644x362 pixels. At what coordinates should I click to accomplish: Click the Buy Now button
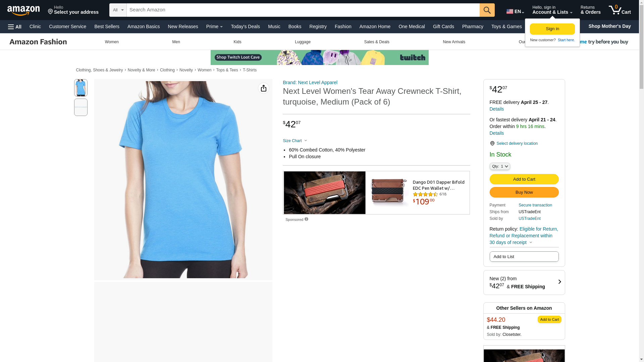524,192
